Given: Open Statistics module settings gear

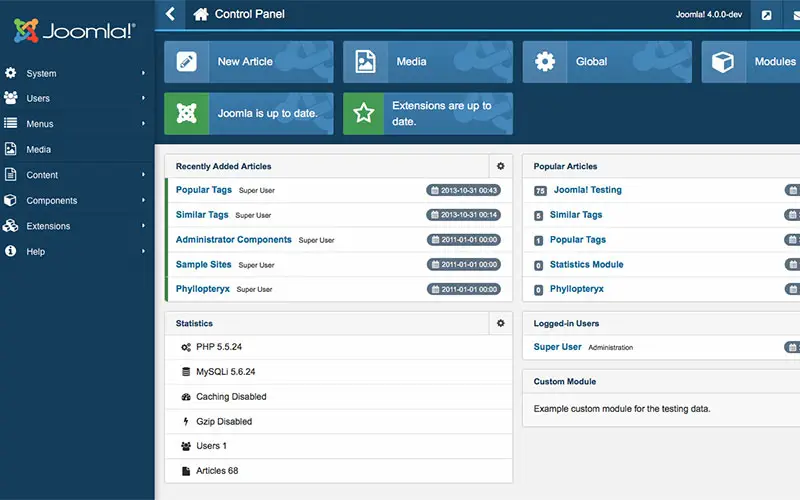Looking at the screenshot, I should click(x=501, y=323).
